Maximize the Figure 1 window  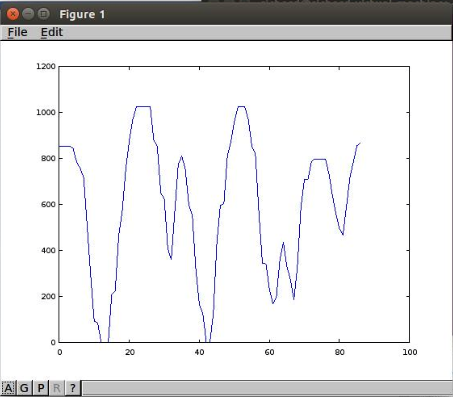tap(43, 14)
